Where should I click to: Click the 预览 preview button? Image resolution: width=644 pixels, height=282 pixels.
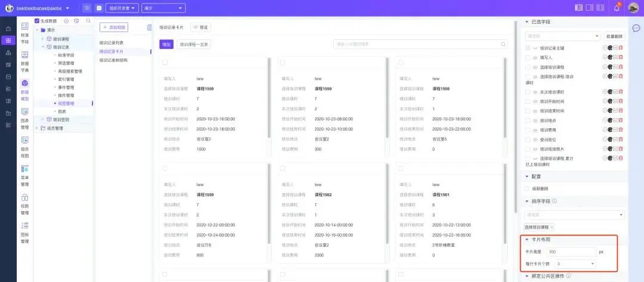[x=200, y=27]
